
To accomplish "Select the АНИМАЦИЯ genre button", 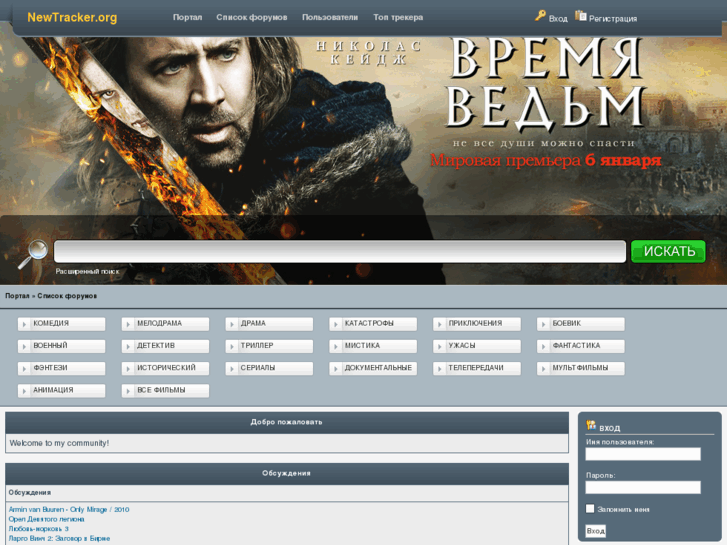I will point(62,391).
